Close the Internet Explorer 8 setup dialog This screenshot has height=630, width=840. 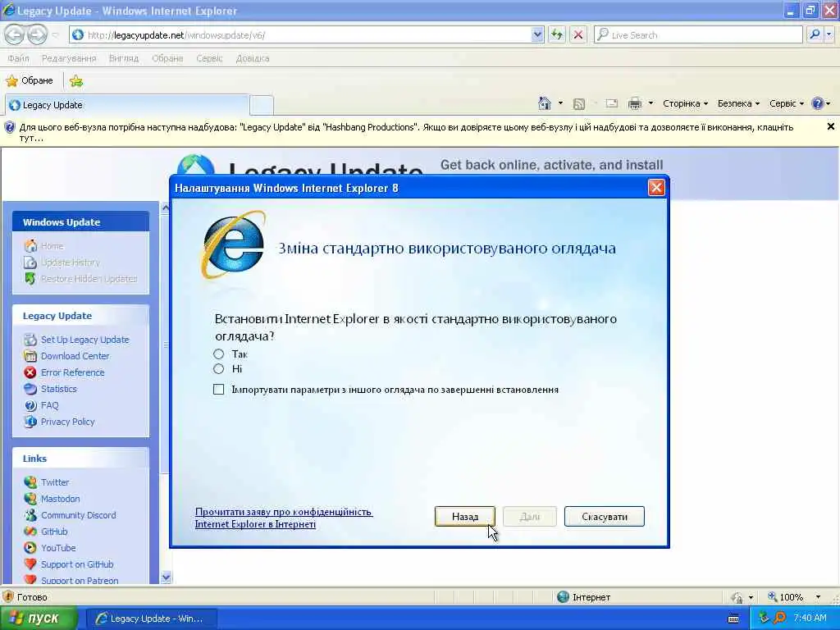[x=656, y=188]
